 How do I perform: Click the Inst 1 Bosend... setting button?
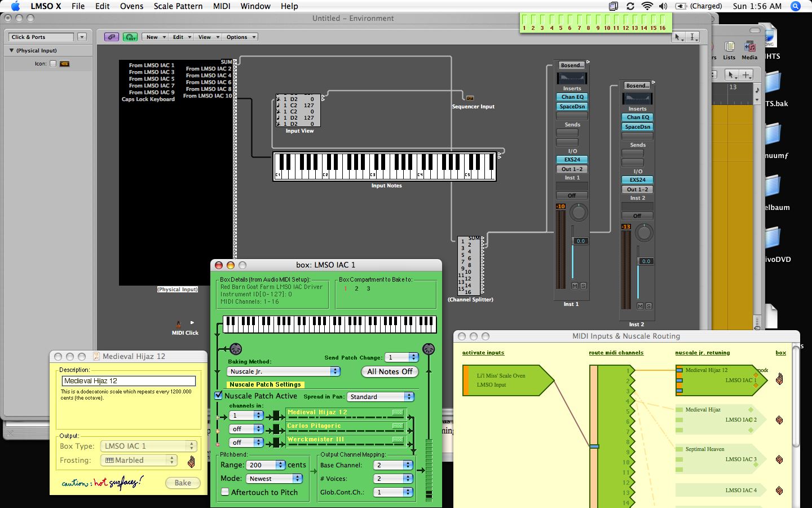coord(572,65)
